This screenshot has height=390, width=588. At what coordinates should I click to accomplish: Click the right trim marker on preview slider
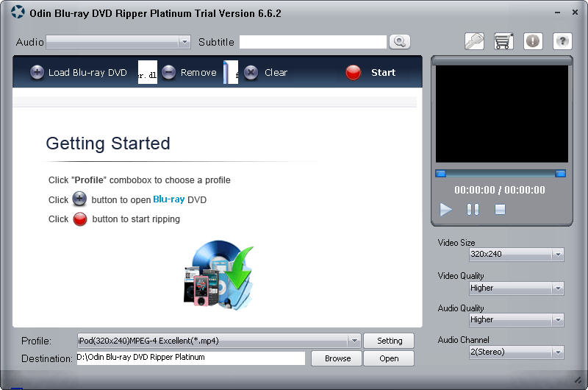560,174
